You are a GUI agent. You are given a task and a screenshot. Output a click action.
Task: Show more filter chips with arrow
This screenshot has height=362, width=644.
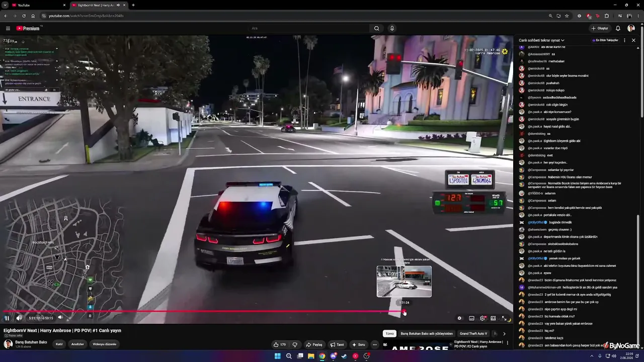click(504, 333)
